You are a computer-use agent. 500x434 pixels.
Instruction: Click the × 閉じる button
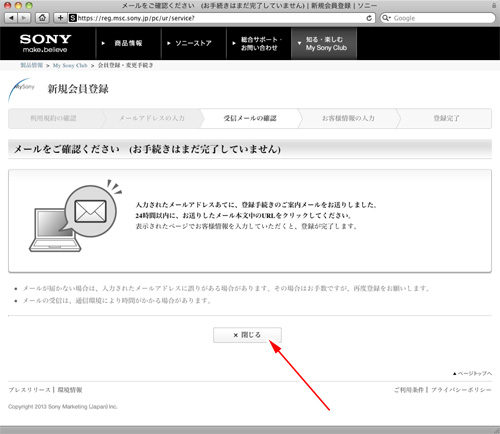click(x=247, y=335)
